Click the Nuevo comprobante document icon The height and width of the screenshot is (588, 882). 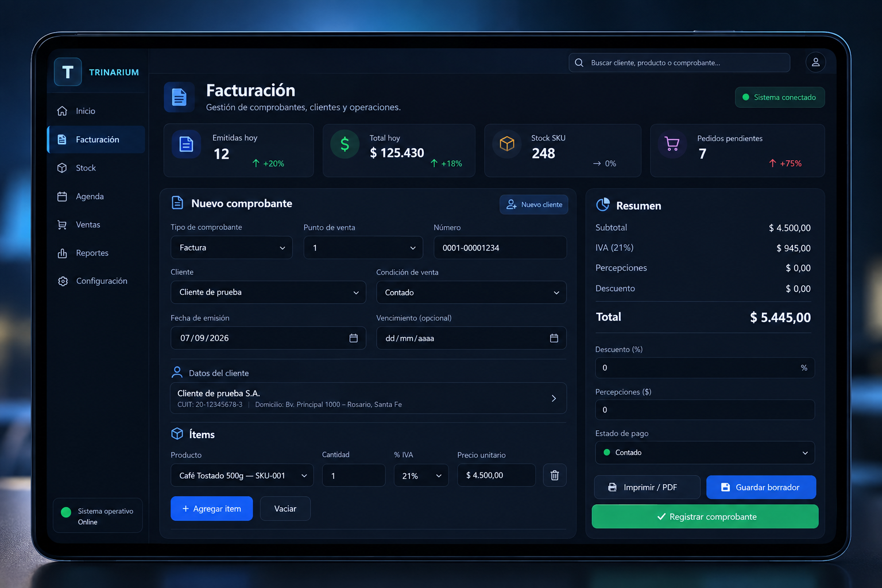point(177,203)
